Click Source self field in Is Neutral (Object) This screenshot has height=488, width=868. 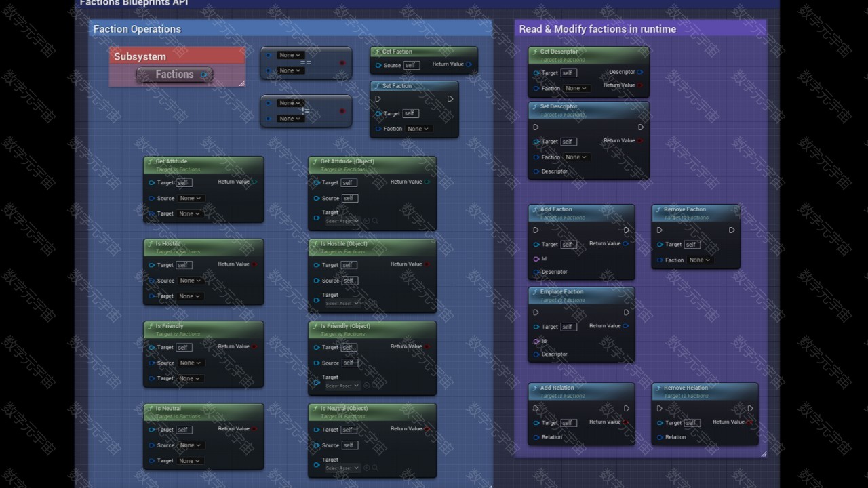[x=349, y=445]
